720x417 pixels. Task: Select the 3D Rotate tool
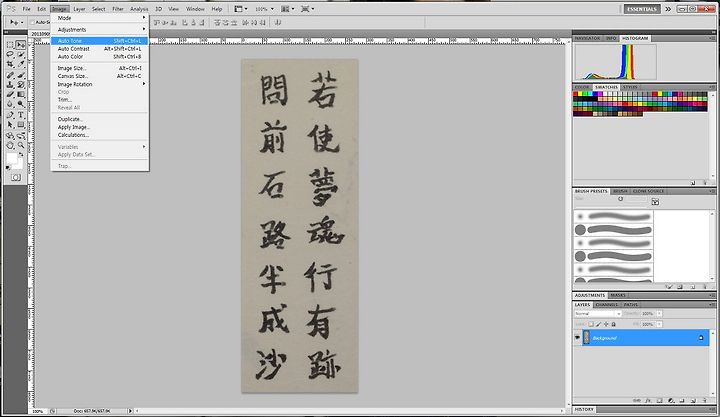click(10, 135)
